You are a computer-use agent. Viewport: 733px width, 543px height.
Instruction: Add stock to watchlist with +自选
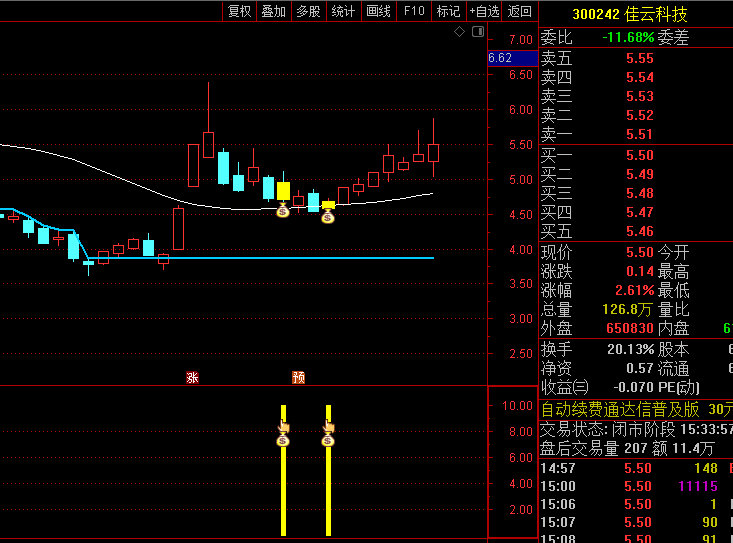point(484,11)
